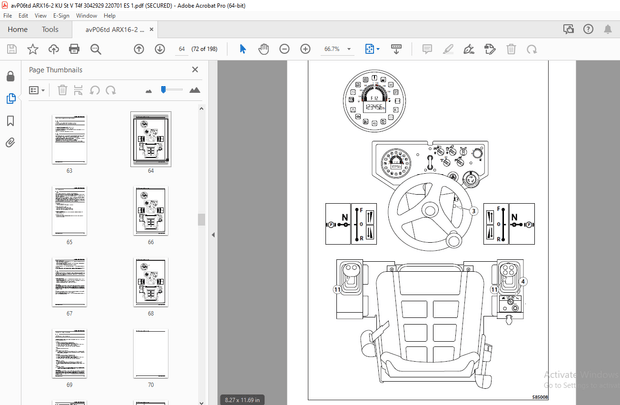Open the security lock panel
620x405 pixels.
11,76
